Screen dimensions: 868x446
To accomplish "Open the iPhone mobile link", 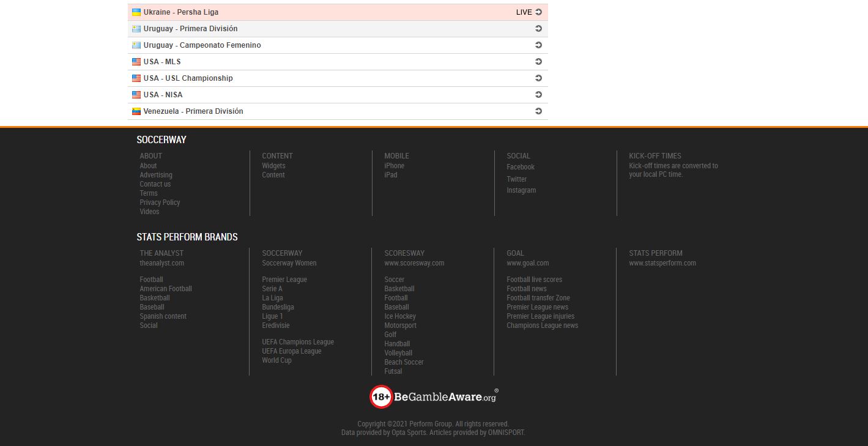I will 394,166.
